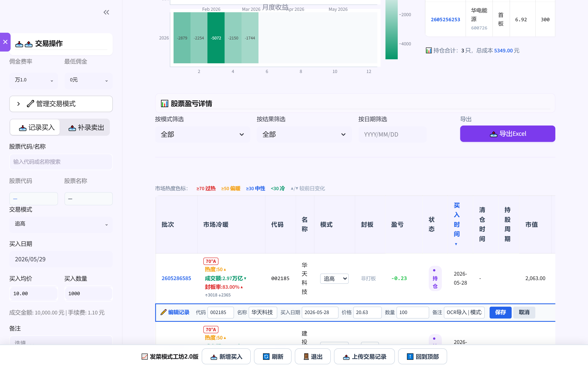The image size is (588, 368).
Task: Click the 买入均价 field with 10.00
Action: pos(33,294)
